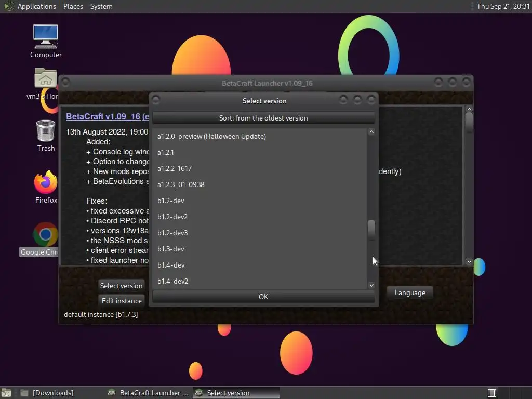Screen dimensions: 532x399
Task: Click launcher changelog scroll up arrow
Action: (469, 109)
